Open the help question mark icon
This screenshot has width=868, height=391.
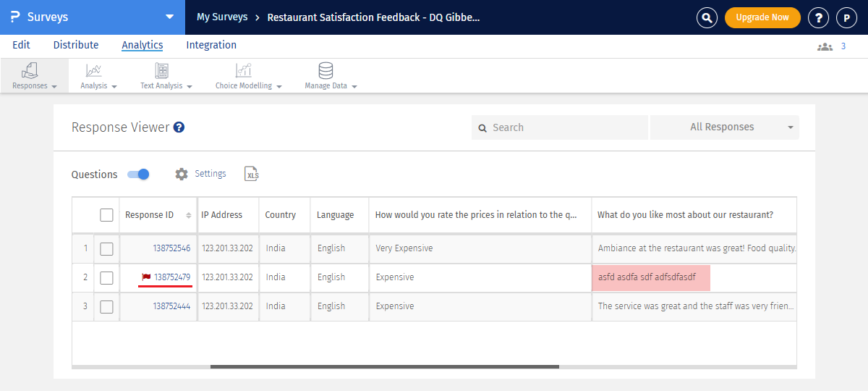pos(818,17)
